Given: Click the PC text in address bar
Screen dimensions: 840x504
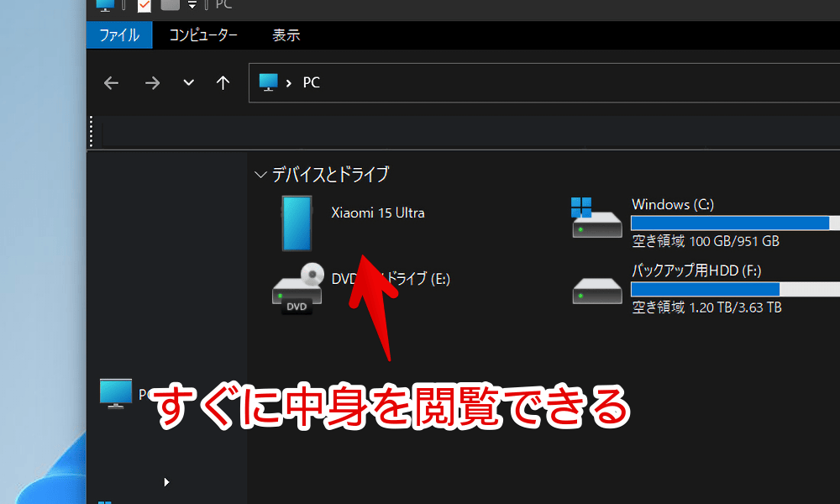Looking at the screenshot, I should (x=312, y=82).
